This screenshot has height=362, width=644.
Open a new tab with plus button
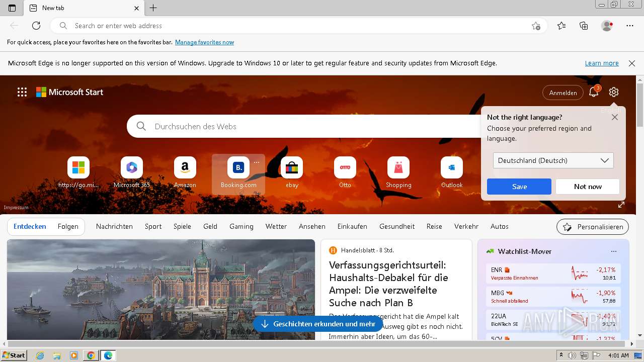click(x=153, y=8)
